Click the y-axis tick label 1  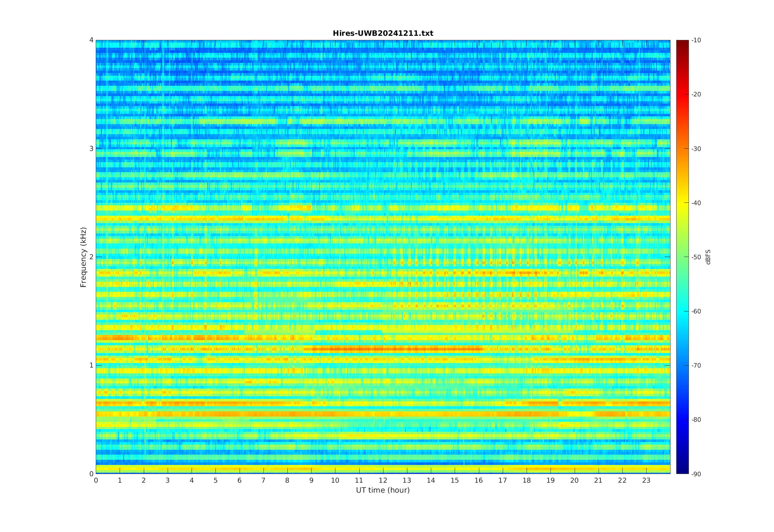[91, 365]
